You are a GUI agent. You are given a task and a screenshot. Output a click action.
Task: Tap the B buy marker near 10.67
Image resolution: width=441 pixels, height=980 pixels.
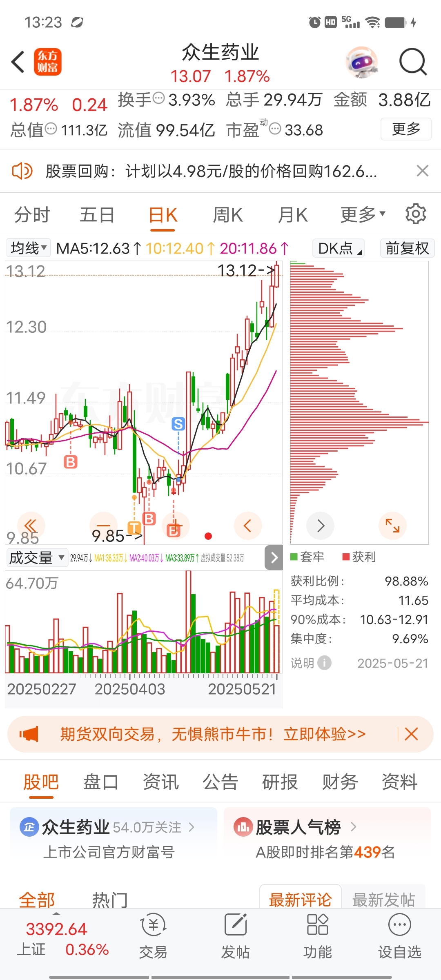[71, 462]
